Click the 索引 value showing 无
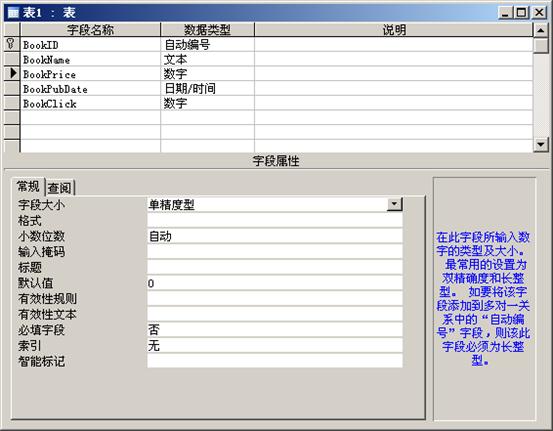The width and height of the screenshot is (553, 431). [x=275, y=346]
